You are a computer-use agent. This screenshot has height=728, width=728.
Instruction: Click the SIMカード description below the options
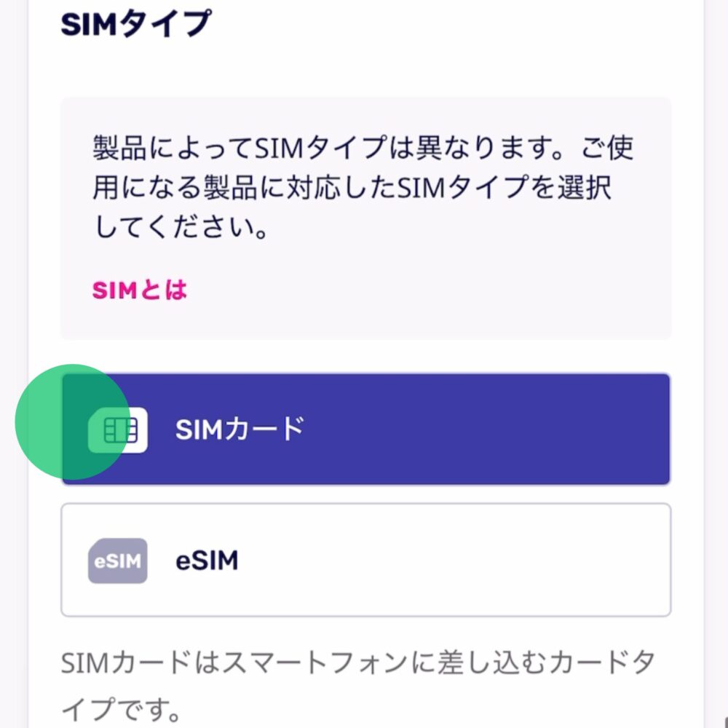tap(358, 684)
